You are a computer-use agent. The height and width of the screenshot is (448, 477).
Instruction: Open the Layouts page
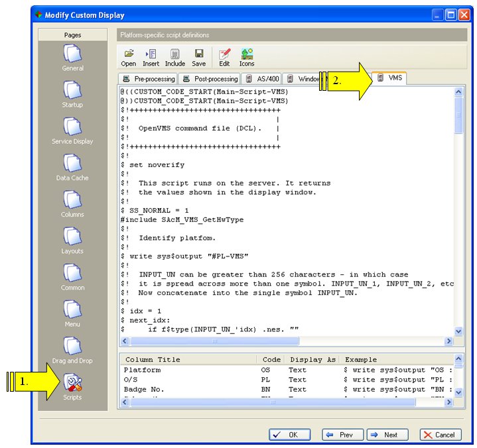coord(72,238)
